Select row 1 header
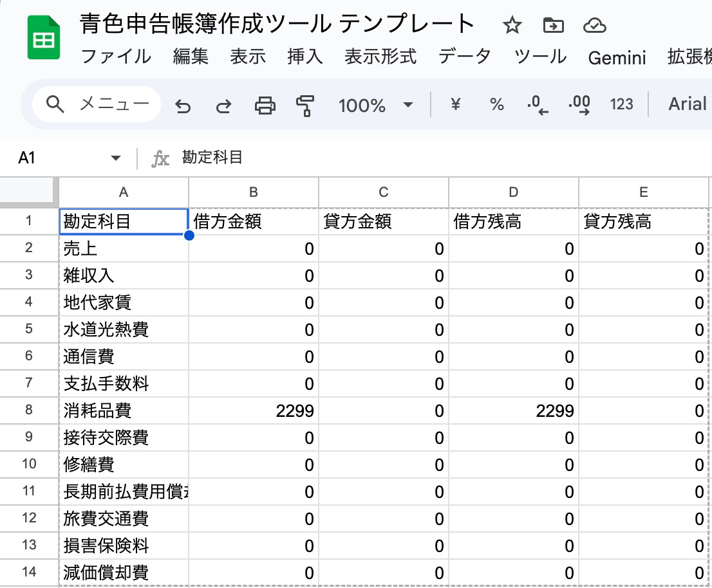This screenshot has height=588, width=712. point(29,221)
